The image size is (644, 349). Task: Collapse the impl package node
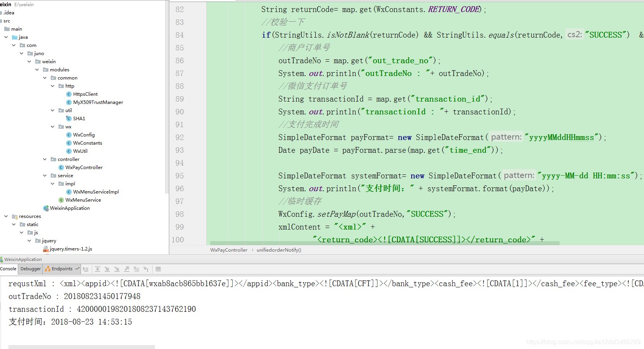(52, 184)
